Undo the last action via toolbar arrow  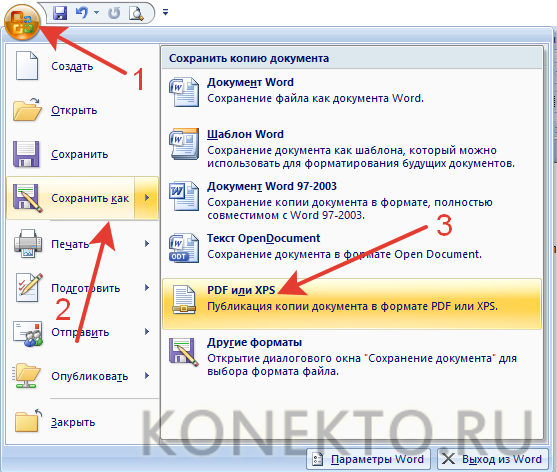click(x=82, y=13)
